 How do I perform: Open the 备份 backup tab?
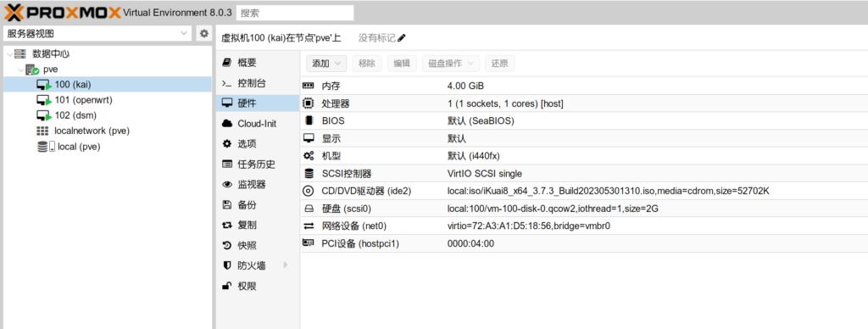258,205
